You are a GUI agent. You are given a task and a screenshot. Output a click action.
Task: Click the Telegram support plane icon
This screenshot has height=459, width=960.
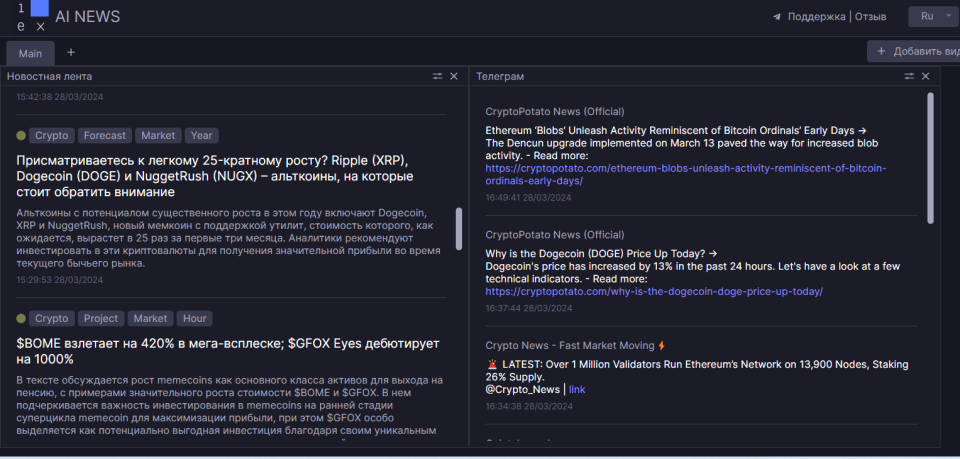777,17
